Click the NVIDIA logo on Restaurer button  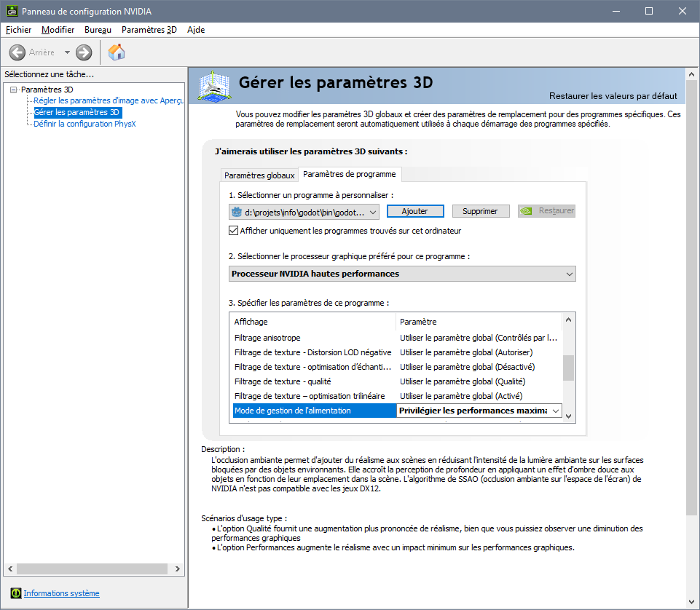coord(526,210)
